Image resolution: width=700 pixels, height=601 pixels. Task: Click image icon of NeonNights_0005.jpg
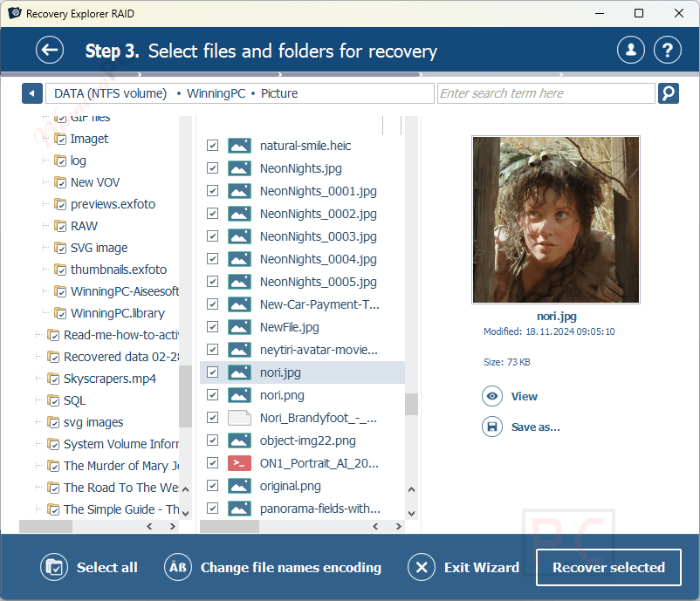click(x=239, y=282)
